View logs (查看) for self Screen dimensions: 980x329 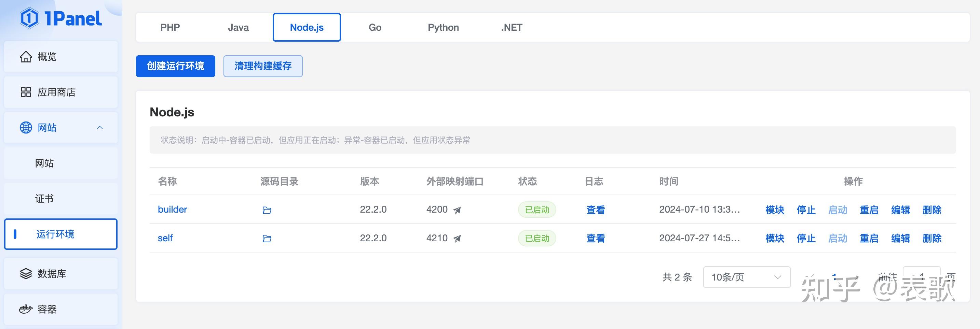595,238
